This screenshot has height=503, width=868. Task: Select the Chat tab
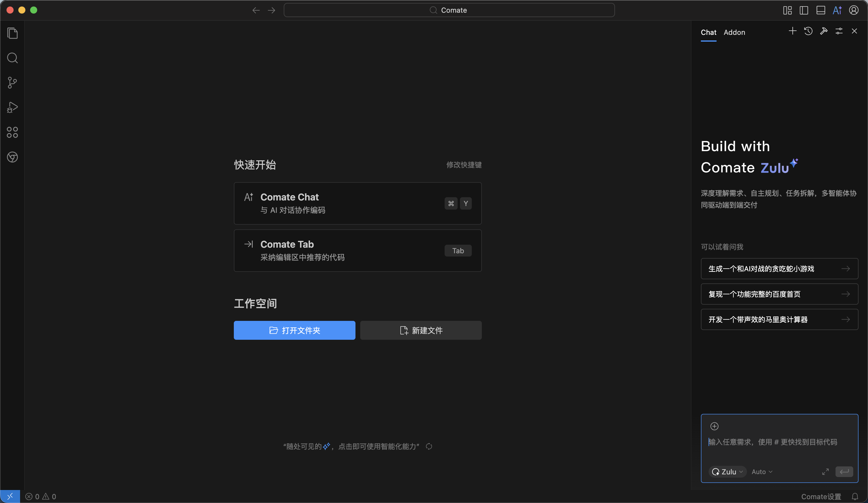pos(708,32)
